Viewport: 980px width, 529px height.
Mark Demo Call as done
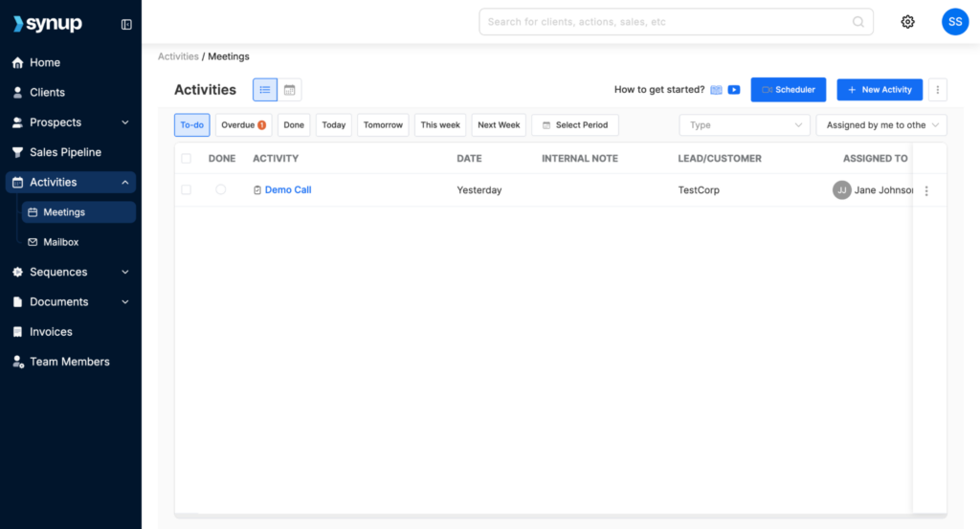click(x=221, y=190)
